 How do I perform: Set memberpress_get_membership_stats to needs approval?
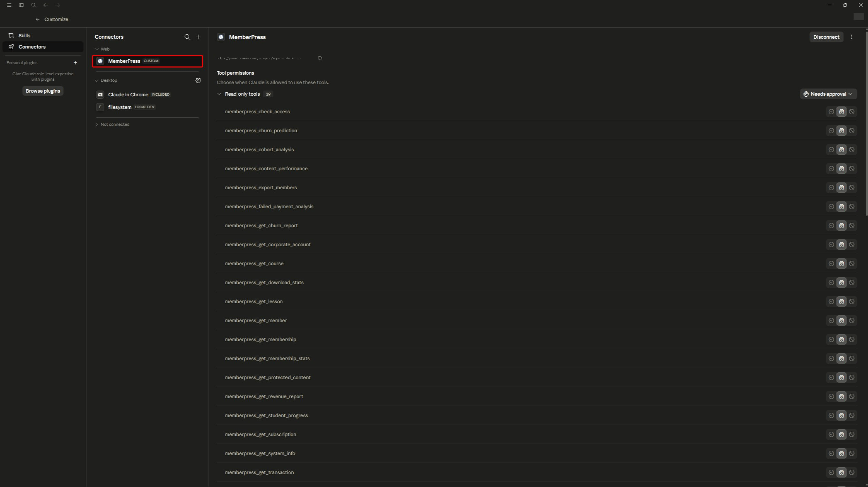click(841, 358)
